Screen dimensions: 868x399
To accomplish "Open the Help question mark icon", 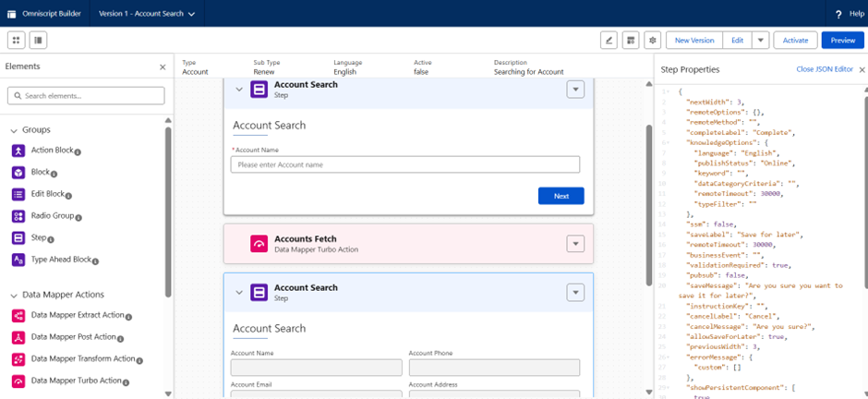I will click(x=838, y=15).
